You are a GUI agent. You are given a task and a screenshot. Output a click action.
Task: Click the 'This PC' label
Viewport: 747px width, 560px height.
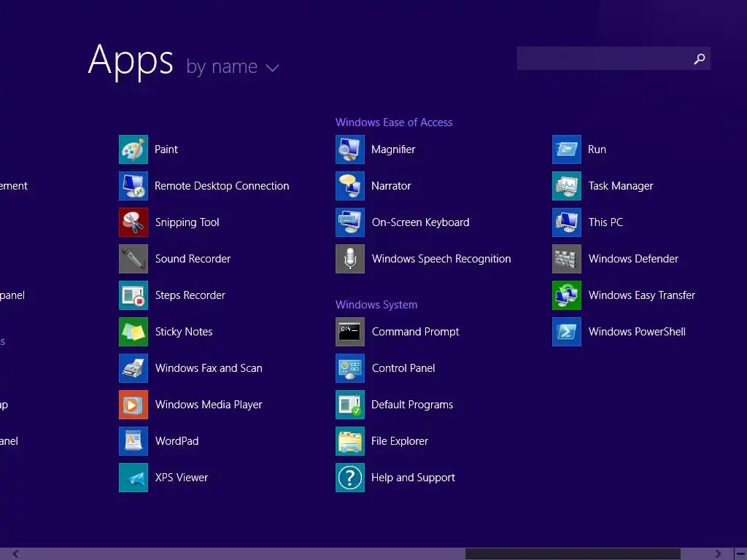605,222
